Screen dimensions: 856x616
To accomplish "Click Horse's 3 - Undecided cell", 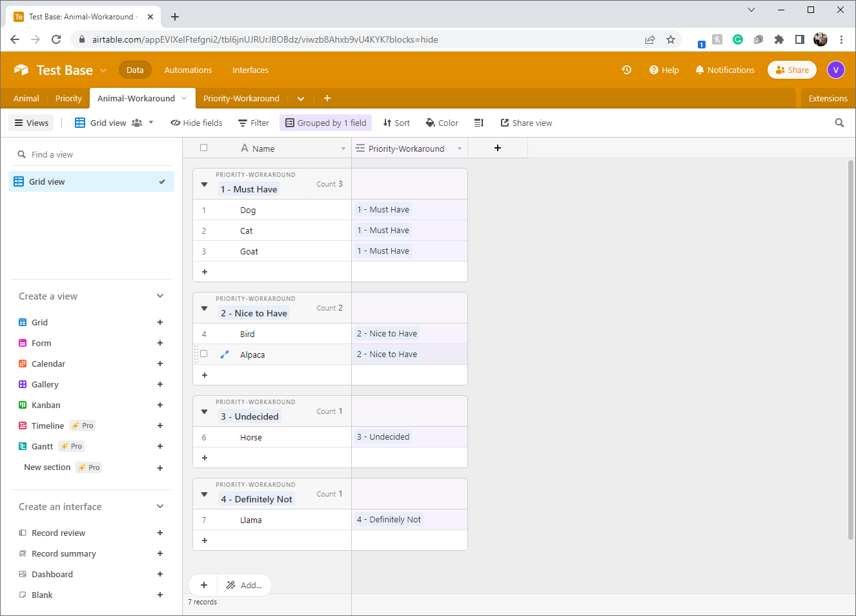I will [x=409, y=437].
